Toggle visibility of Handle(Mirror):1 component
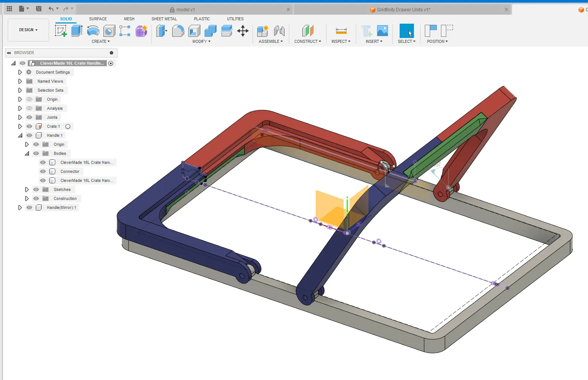Image resolution: width=588 pixels, height=380 pixels. (x=29, y=207)
